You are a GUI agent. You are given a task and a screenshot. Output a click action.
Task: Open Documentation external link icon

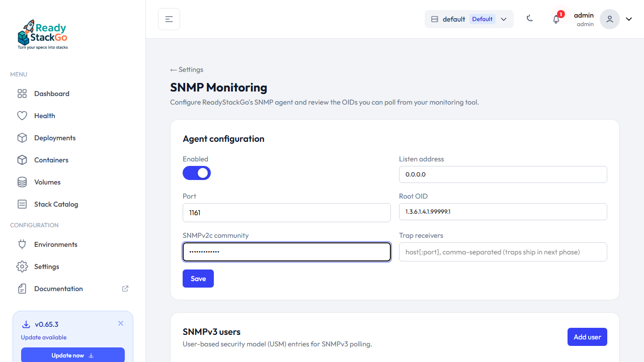(x=125, y=289)
